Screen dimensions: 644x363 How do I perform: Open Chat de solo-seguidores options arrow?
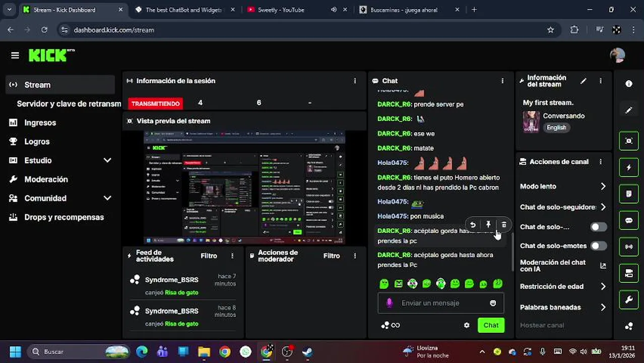click(603, 207)
